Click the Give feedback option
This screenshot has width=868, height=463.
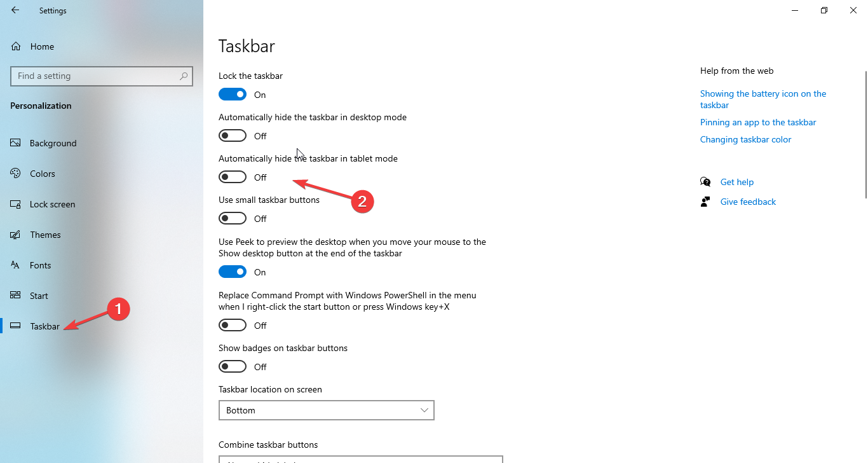[747, 202]
